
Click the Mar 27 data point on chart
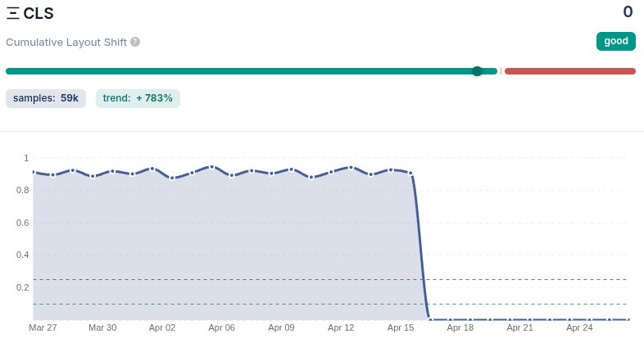click(34, 172)
